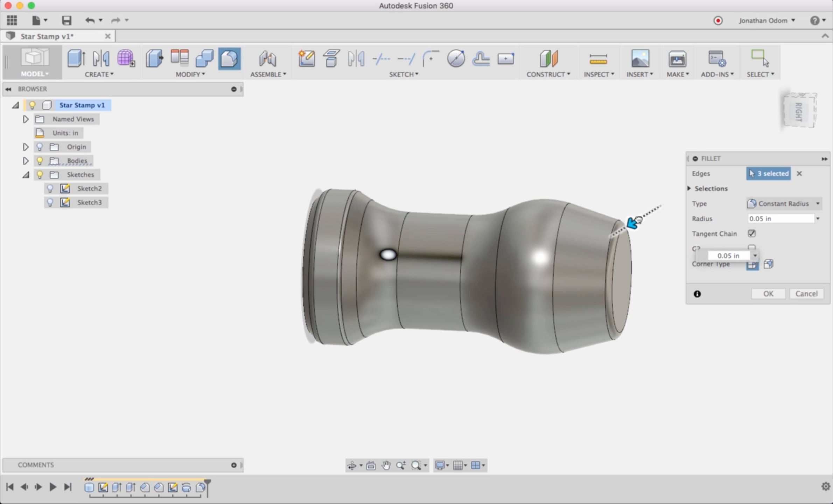Click the Joint icon under Assemble

coord(268,58)
